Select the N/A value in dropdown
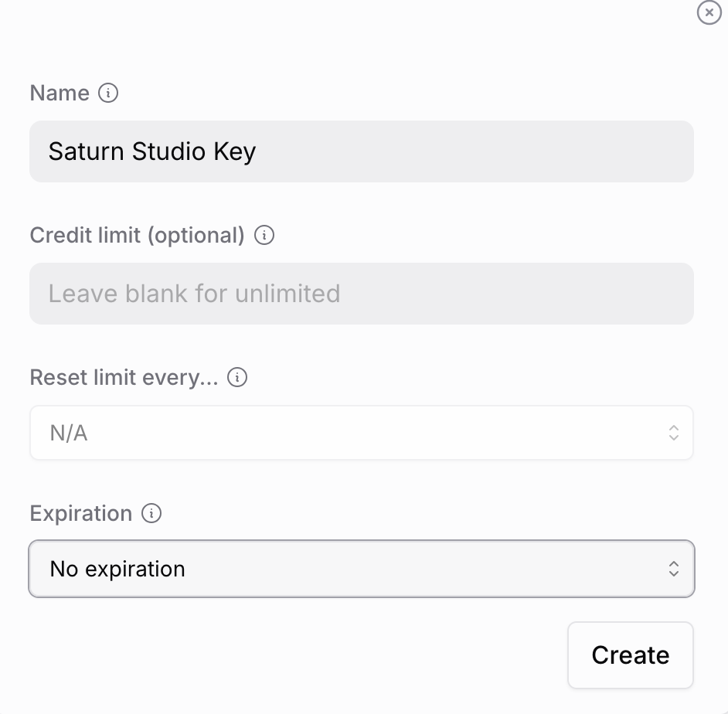This screenshot has height=714, width=728. 69,433
